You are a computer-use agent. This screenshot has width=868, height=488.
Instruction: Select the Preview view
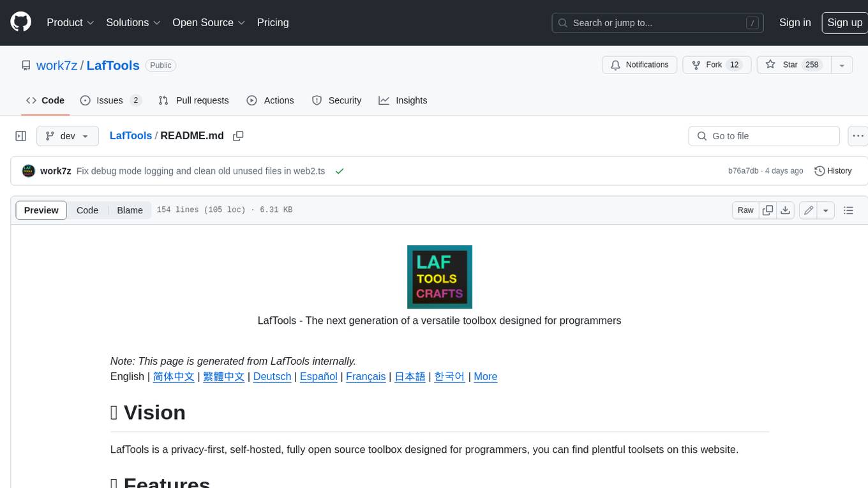[x=41, y=210]
